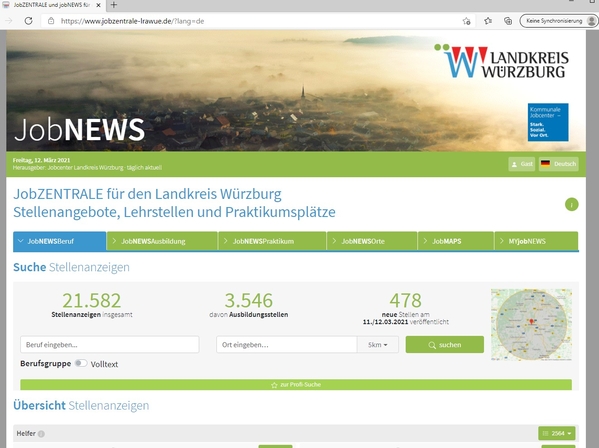Screen dimensions: 599x448
Task: Open the 2564 dropdown in Helfer row
Action: pyautogui.click(x=557, y=433)
